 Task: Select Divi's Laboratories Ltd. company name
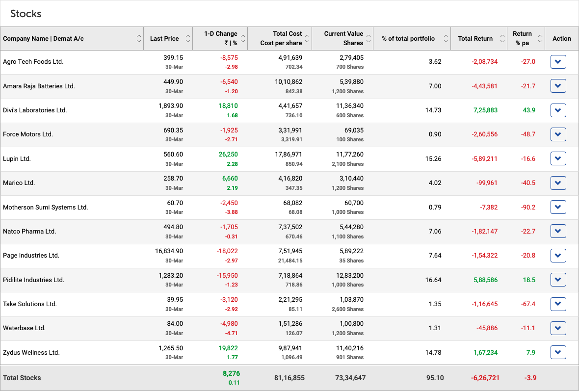pos(35,110)
